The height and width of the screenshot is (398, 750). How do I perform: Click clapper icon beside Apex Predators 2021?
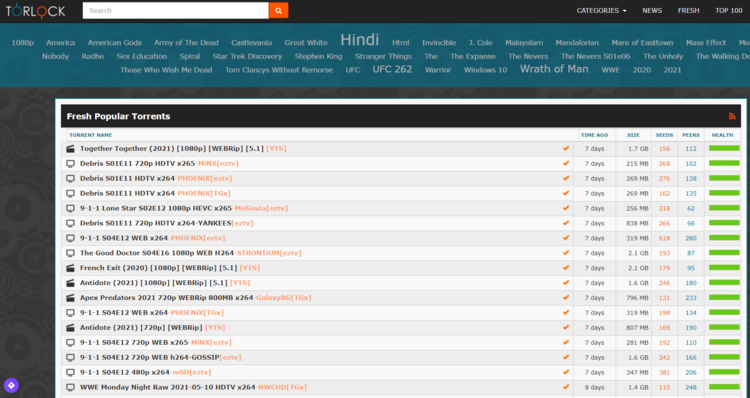(71, 298)
